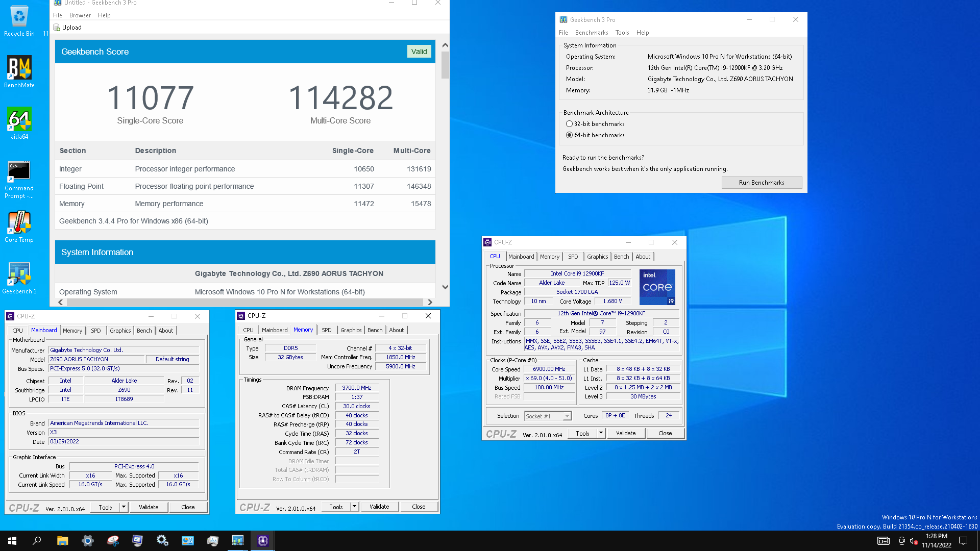Select 32-bit benchmarks radio button

(569, 124)
